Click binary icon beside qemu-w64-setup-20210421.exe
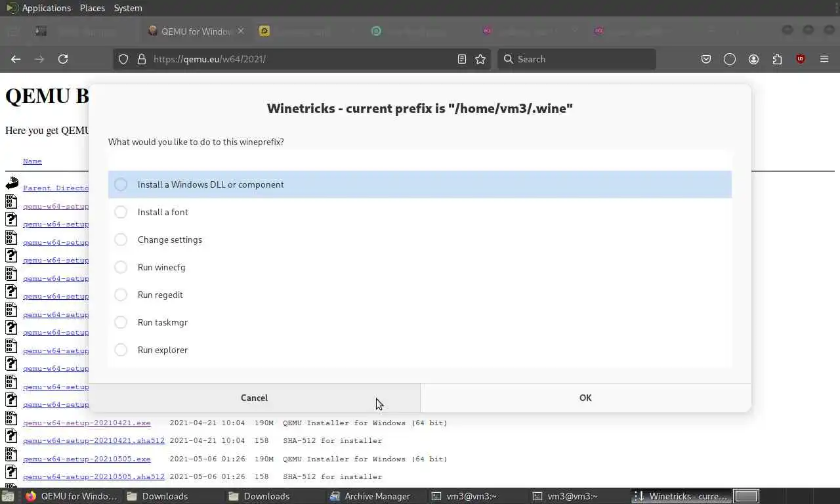 coord(11,417)
